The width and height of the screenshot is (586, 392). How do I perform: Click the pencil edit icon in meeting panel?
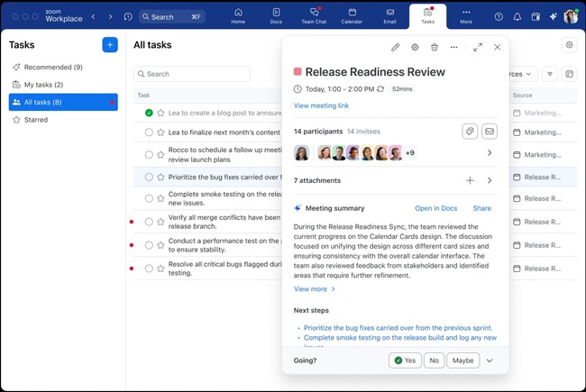click(x=395, y=47)
